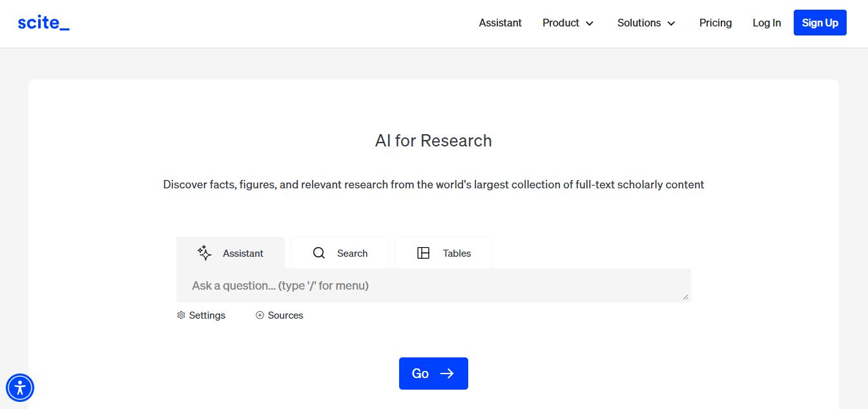Viewport: 868px width, 409px height.
Task: Click the scite_ logo
Action: tap(43, 23)
